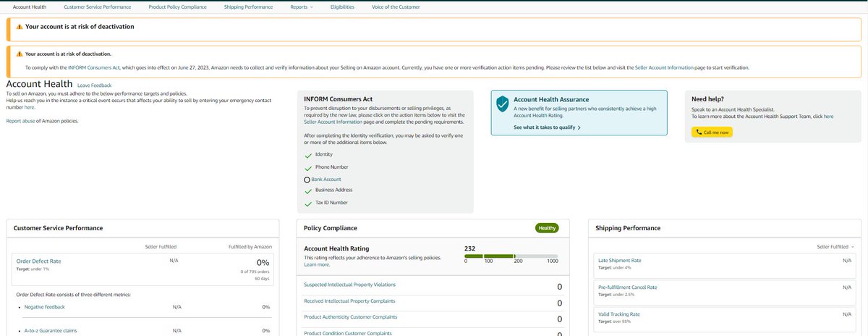Open the Valid Tracking Rate link
Image resolution: width=868 pixels, height=336 pixels.
pyautogui.click(x=619, y=314)
